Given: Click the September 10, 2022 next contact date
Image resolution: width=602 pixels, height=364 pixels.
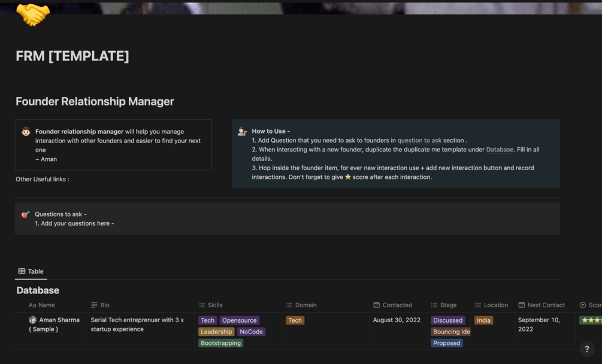Looking at the screenshot, I should tap(539, 324).
